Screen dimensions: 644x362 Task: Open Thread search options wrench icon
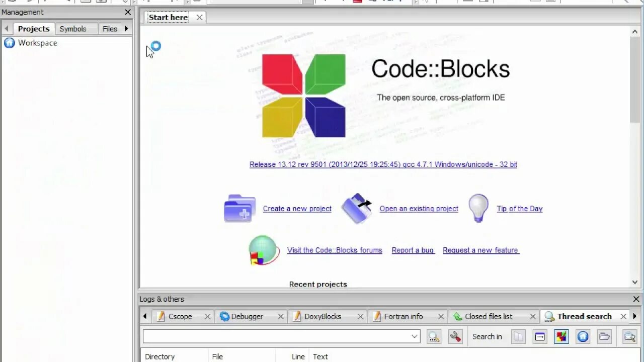[456, 336]
